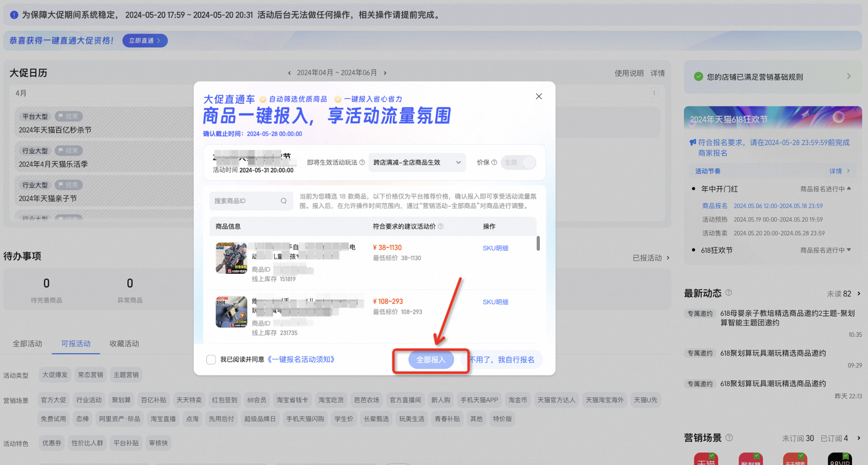This screenshot has height=465, width=868.
Task: Click the product thumbnail priced ¥38~1130
Action: [231, 258]
